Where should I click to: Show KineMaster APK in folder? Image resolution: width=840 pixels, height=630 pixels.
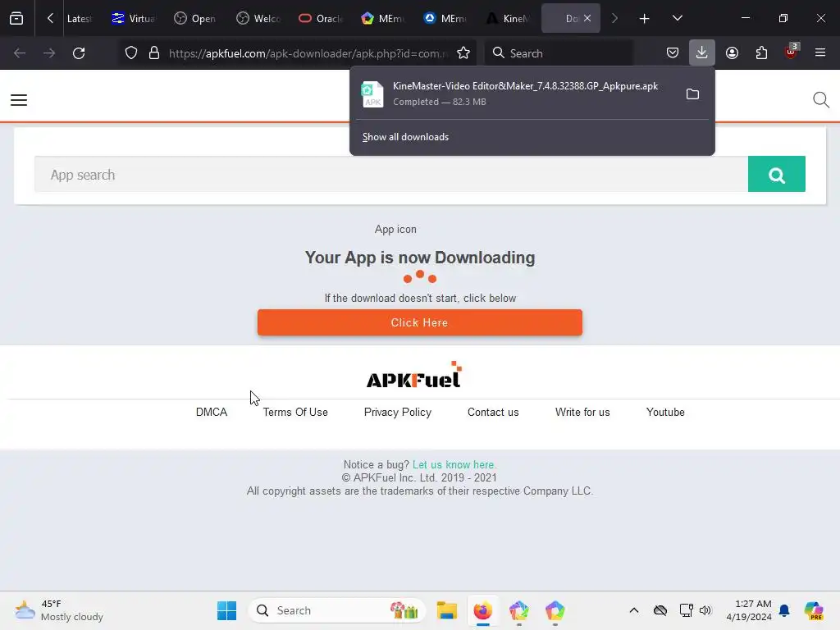692,94
